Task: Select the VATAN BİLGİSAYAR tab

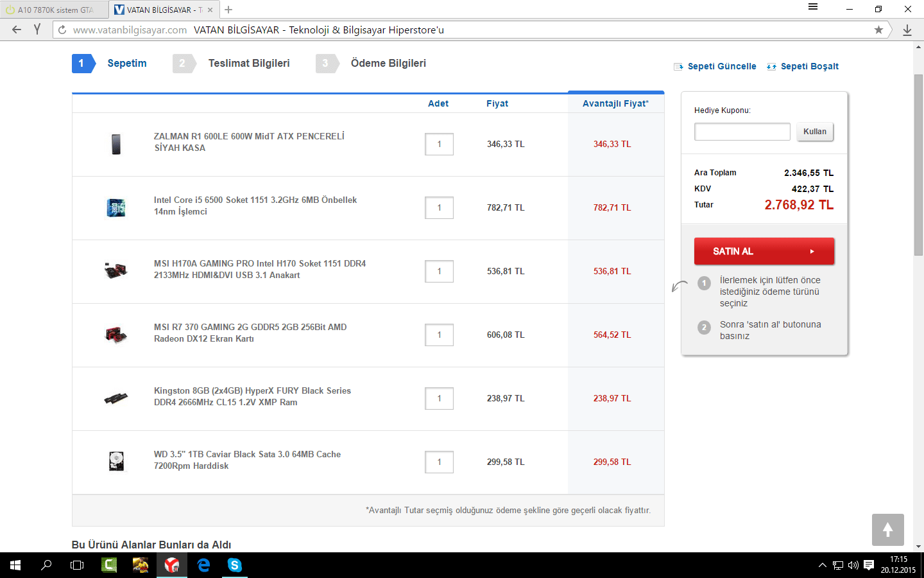Action: [163, 10]
